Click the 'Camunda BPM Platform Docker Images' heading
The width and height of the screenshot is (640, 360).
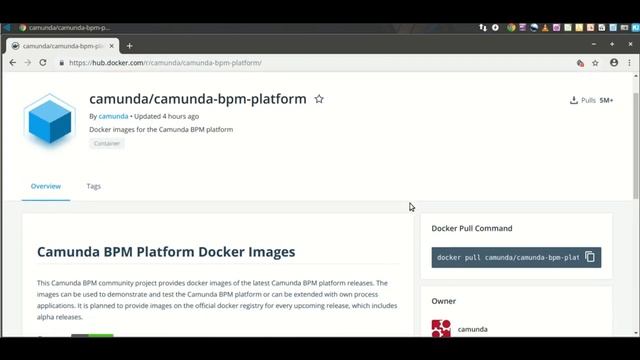click(166, 252)
